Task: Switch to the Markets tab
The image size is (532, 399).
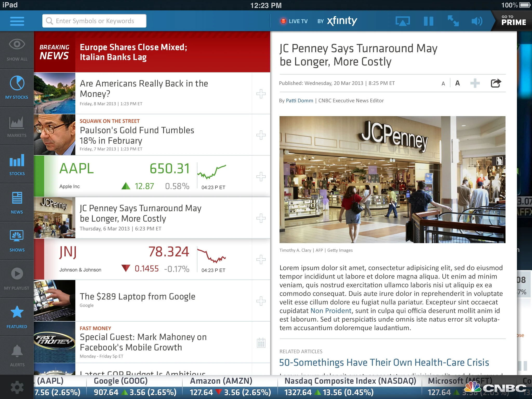Action: click(17, 127)
